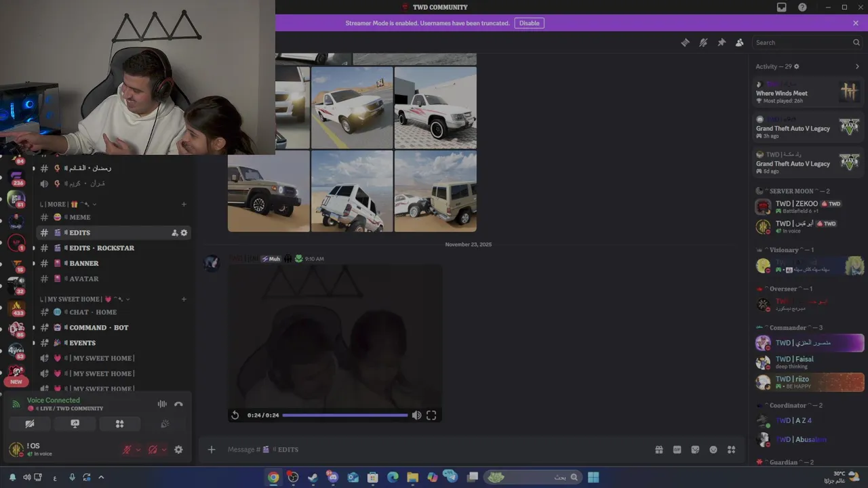Open the apps launcher in message bar
Viewport: 868px width, 488px height.
tap(731, 449)
